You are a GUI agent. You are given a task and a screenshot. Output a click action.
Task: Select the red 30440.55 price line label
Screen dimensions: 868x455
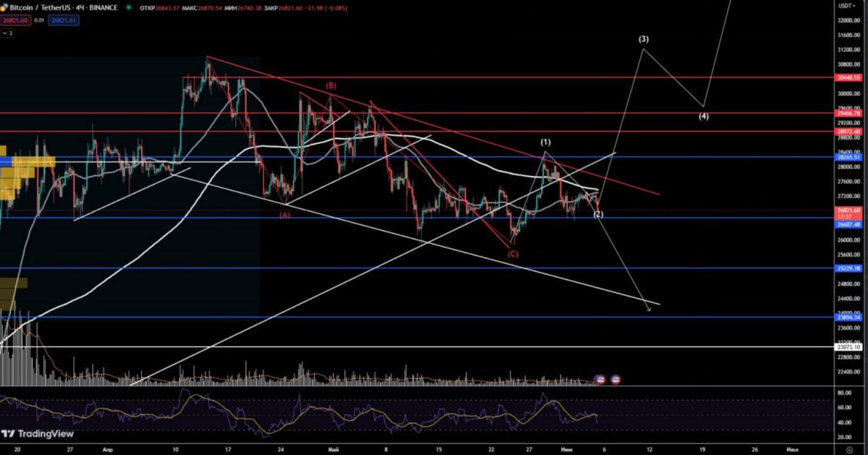(848, 77)
